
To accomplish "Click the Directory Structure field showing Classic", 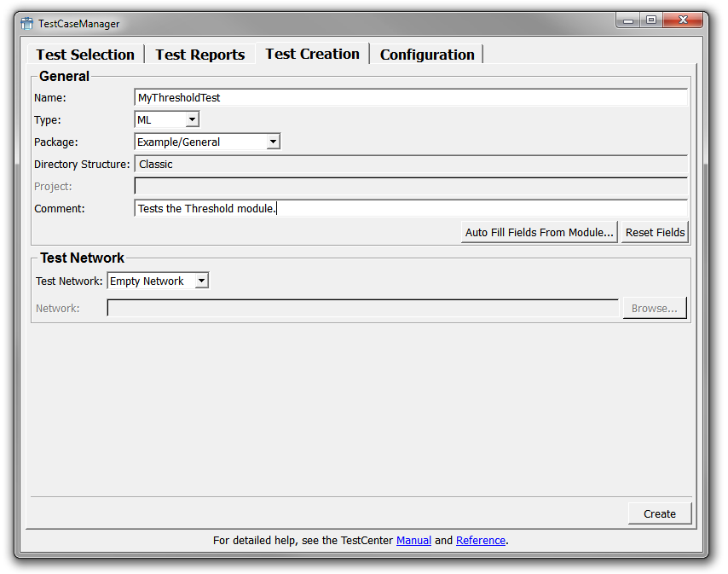I will click(410, 165).
